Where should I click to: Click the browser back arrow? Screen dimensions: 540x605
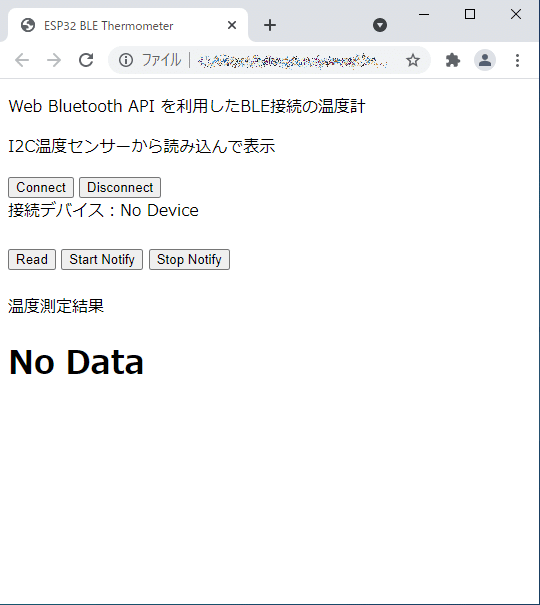22,60
